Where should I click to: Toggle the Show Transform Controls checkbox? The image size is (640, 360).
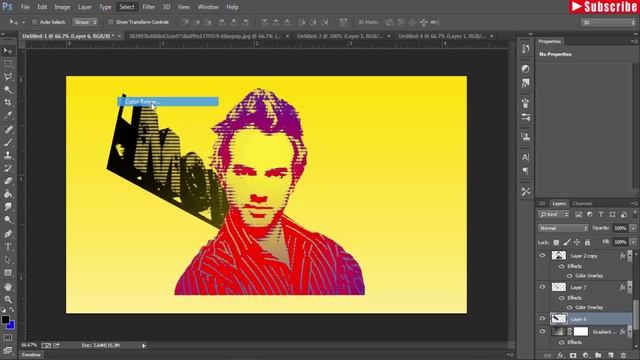tap(110, 22)
